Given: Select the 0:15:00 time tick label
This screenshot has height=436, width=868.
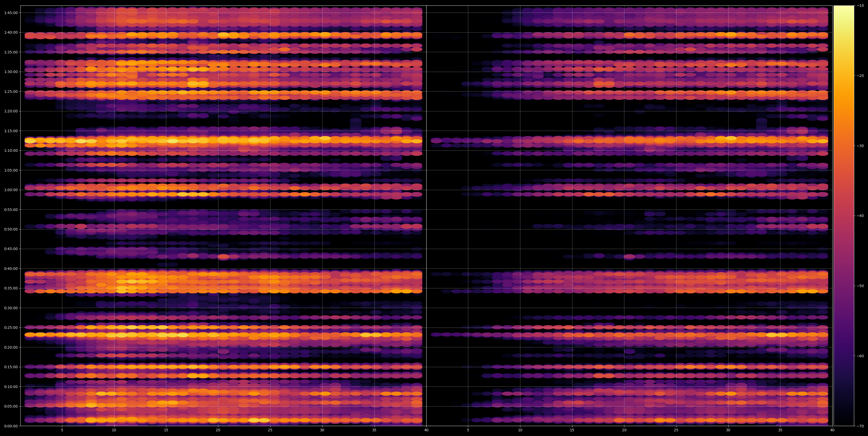Looking at the screenshot, I should point(11,367).
